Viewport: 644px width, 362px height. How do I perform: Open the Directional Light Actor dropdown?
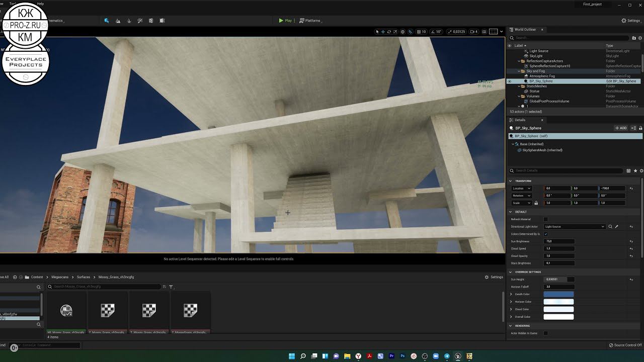point(574,227)
